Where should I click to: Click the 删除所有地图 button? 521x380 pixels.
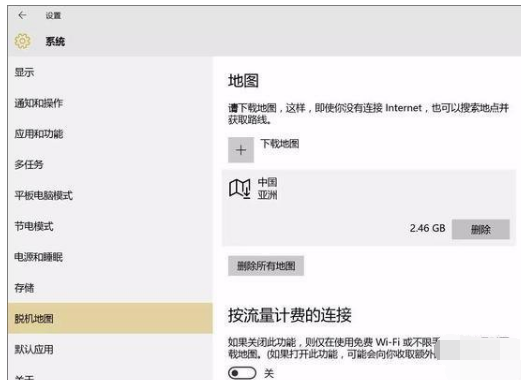tap(266, 266)
